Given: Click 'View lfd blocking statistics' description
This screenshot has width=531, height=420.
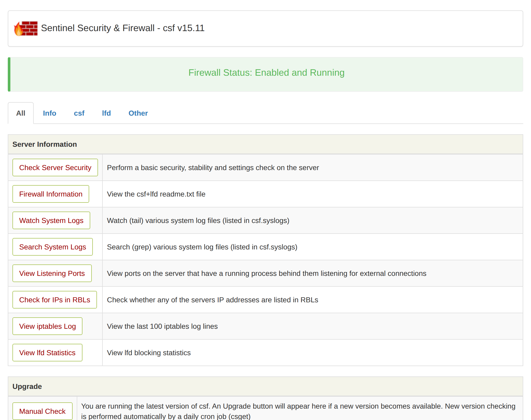Looking at the screenshot, I should [x=149, y=353].
